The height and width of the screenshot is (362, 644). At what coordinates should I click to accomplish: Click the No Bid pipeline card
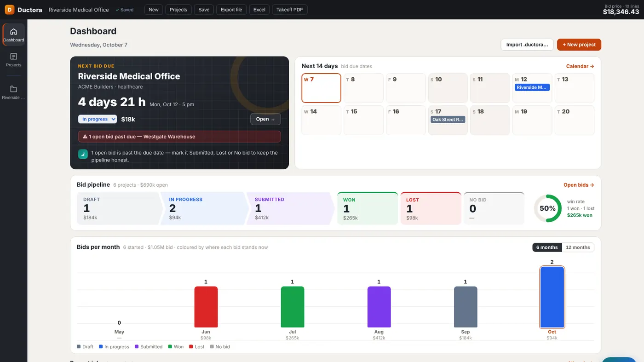tap(494, 208)
